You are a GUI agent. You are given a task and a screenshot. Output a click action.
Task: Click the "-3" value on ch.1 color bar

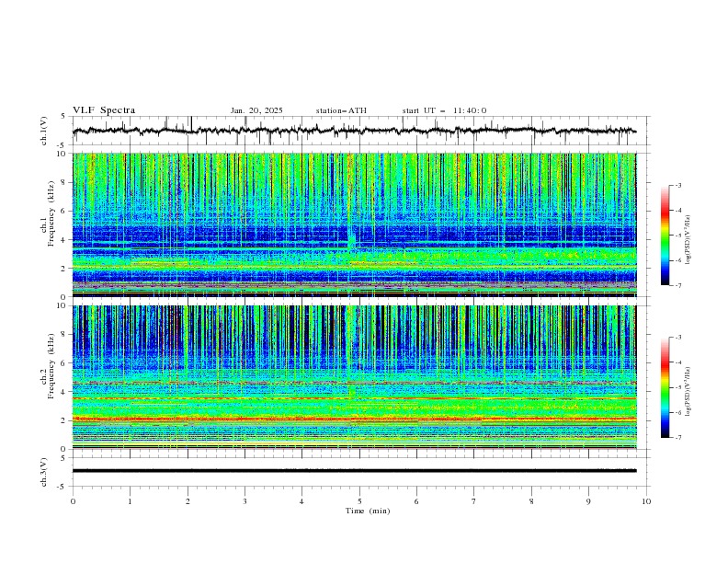[x=677, y=185]
